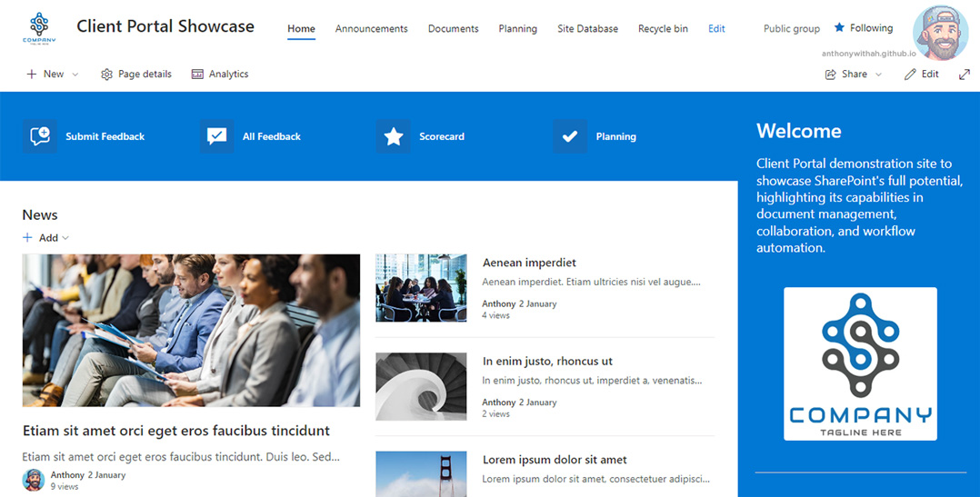Click the user profile avatar at top right
Image resolution: width=980 pixels, height=497 pixels.
(940, 33)
